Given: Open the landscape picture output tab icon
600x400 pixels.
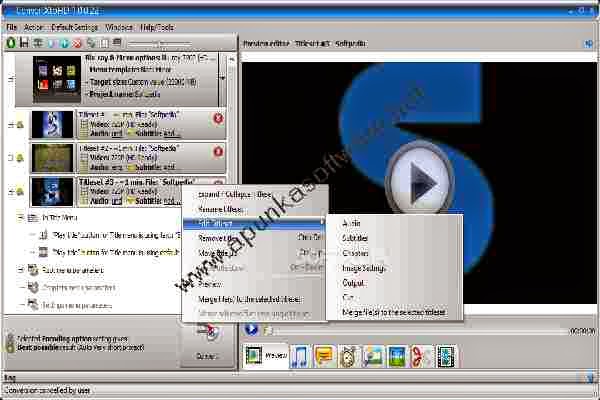Looking at the screenshot, I should tap(397, 356).
